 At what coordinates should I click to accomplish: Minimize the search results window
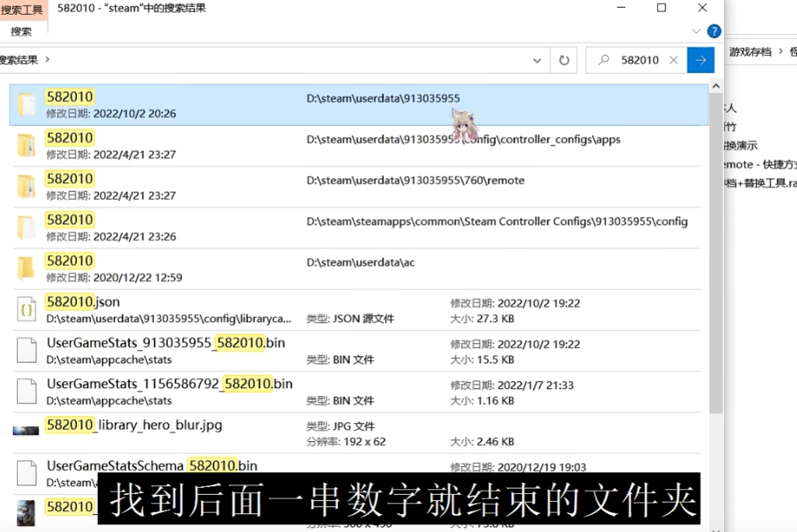click(621, 8)
